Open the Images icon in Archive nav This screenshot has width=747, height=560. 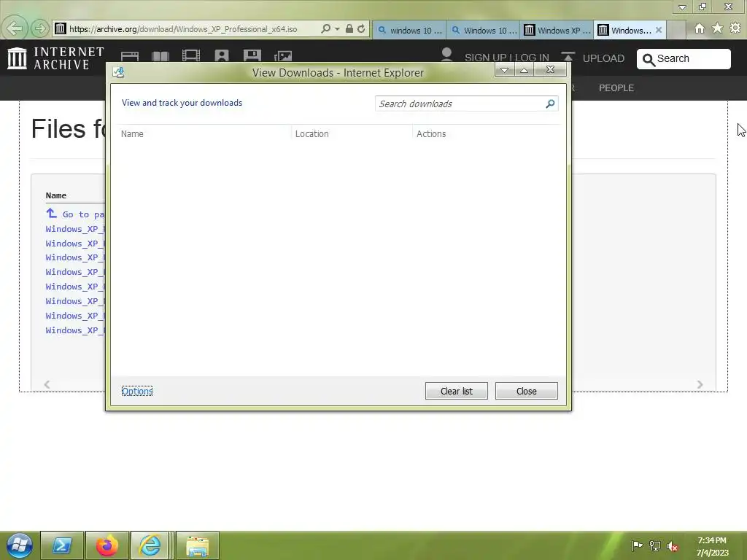(283, 56)
